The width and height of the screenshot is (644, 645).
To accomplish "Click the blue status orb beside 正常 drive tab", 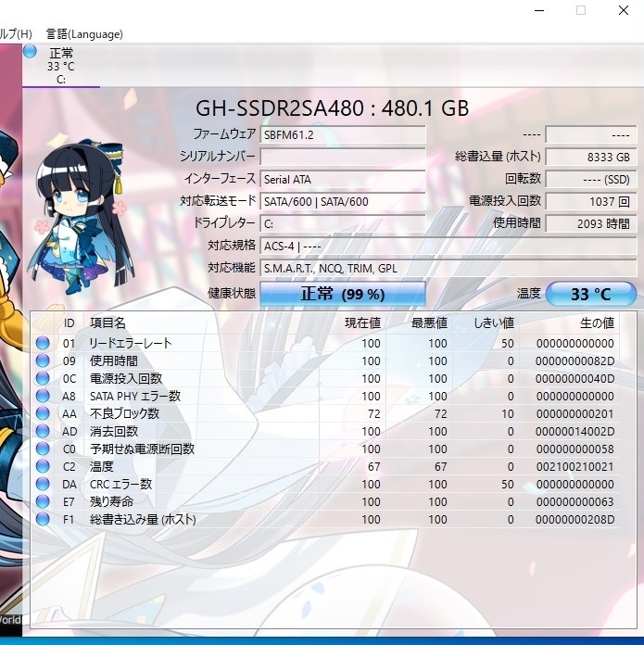I will pos(30,52).
